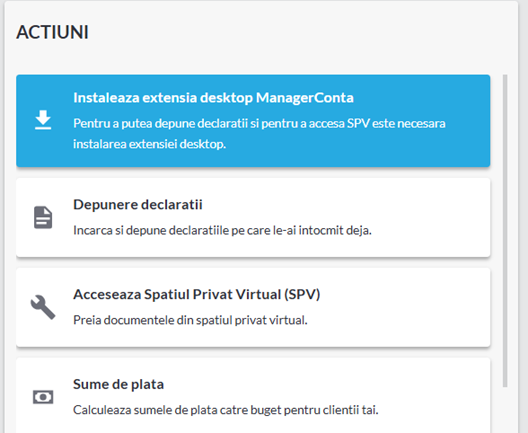Click 'Incarca si depune declaratiile' description text
Viewport: 528px width, 433px height.
[222, 230]
